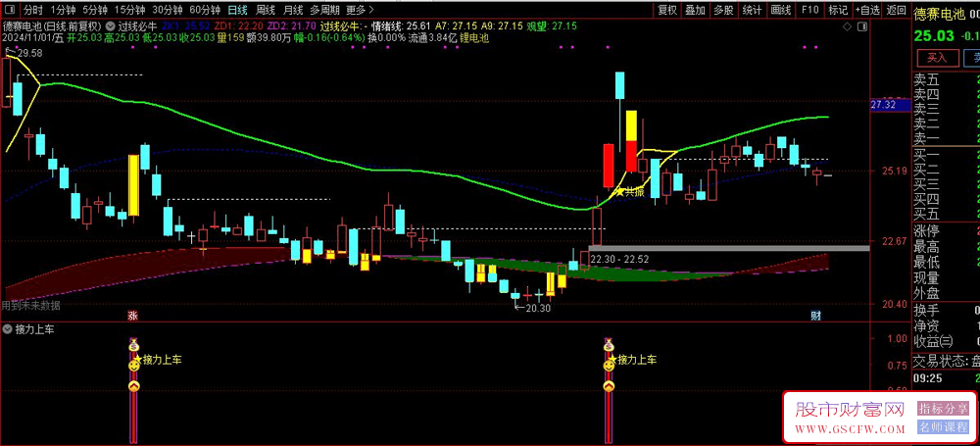Click the 交易状态 trading status row

click(x=946, y=361)
